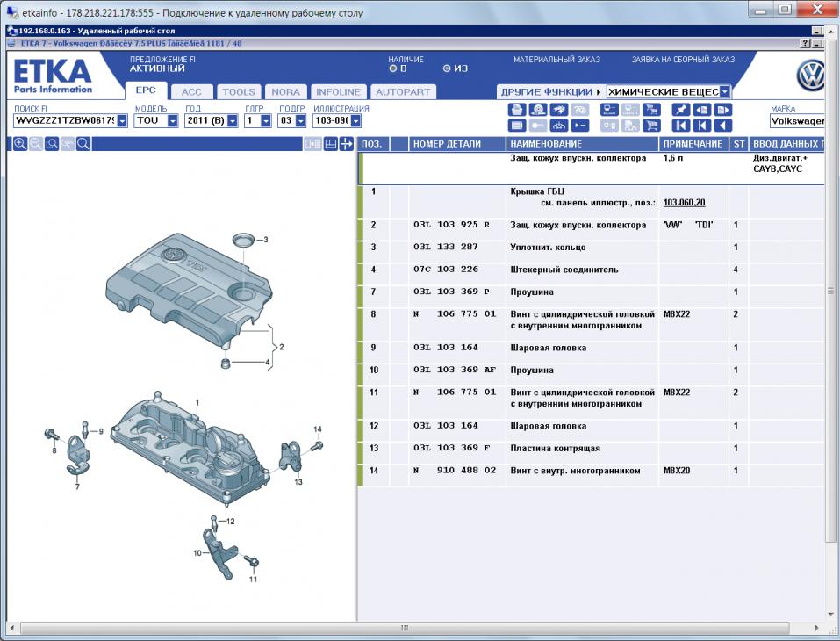
Task: Click the single-bar previous arrow icon
Action: coord(702,126)
